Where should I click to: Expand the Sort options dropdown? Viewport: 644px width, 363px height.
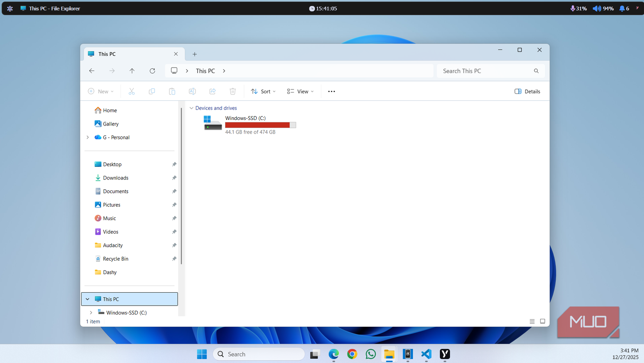pyautogui.click(x=263, y=91)
